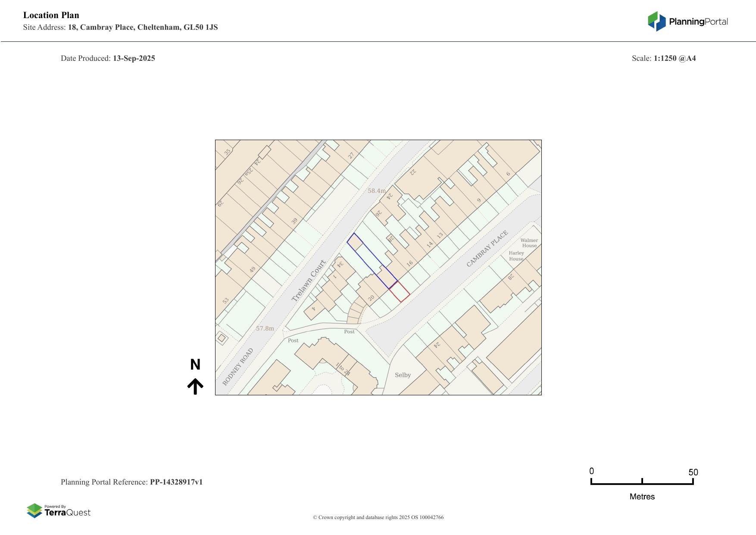756x535 pixels.
Task: Click the PlanningPortal logo icon
Action: point(656,21)
